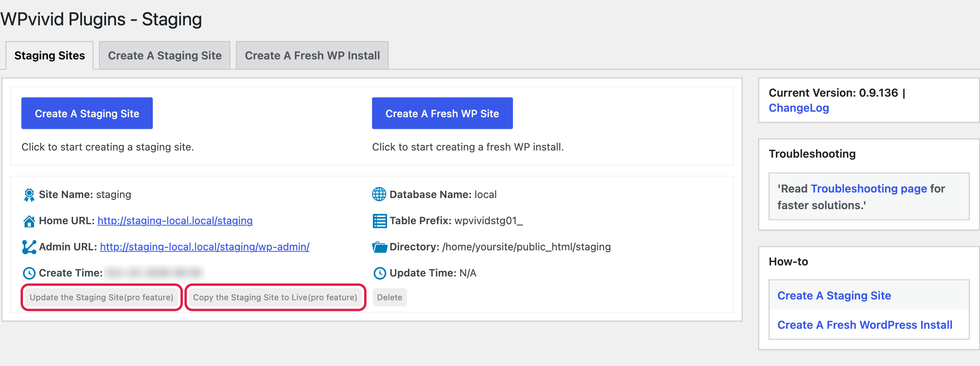The width and height of the screenshot is (980, 366).
Task: Open the Create A Fresh WP Install tab
Action: [x=312, y=55]
